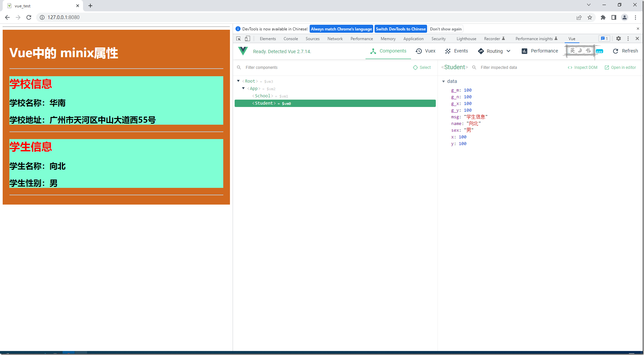Open a new browser tab
This screenshot has height=355, width=644.
(90, 6)
